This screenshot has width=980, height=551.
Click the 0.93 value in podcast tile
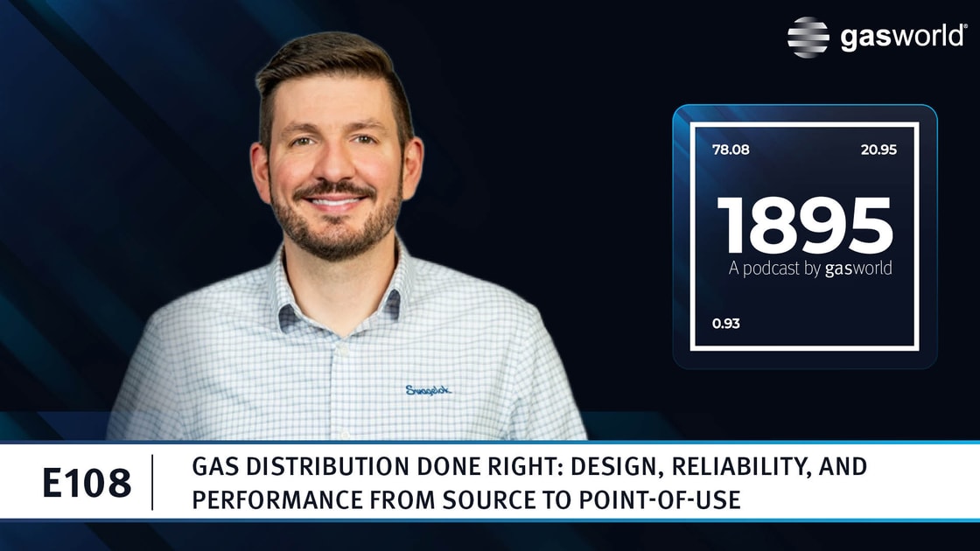click(x=725, y=324)
